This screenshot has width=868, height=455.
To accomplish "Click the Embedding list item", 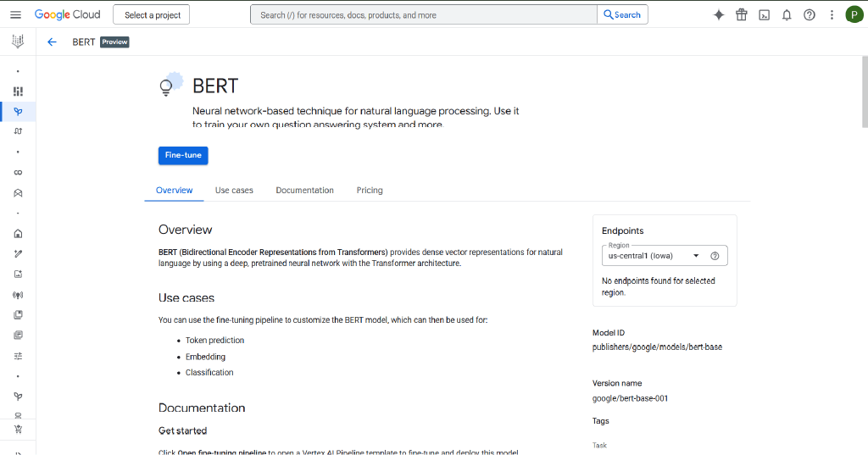I will point(205,357).
